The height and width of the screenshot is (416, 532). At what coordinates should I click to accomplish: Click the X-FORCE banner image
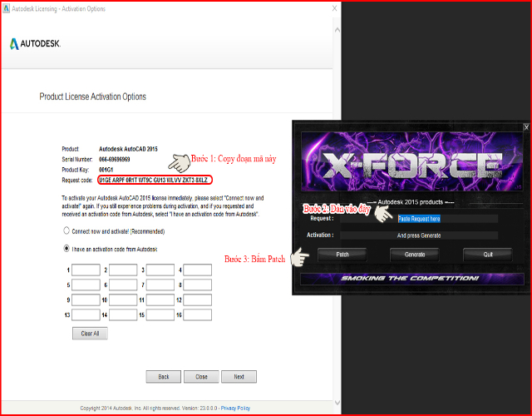point(412,161)
